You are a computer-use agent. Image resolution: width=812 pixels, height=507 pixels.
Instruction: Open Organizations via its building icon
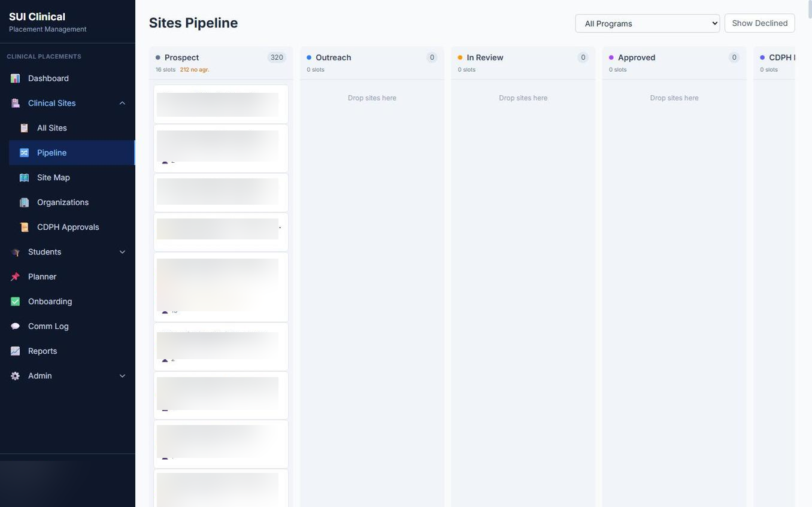pyautogui.click(x=21, y=201)
